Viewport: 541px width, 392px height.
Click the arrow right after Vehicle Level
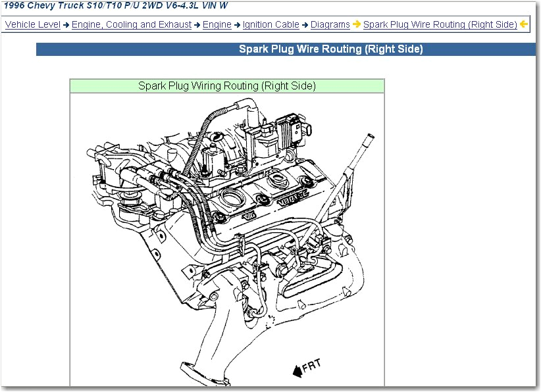66,25
